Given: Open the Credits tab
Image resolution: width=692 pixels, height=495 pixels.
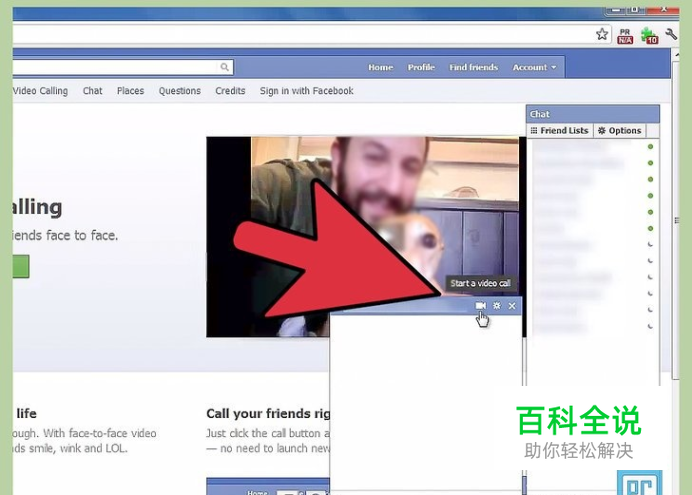Looking at the screenshot, I should tap(230, 91).
